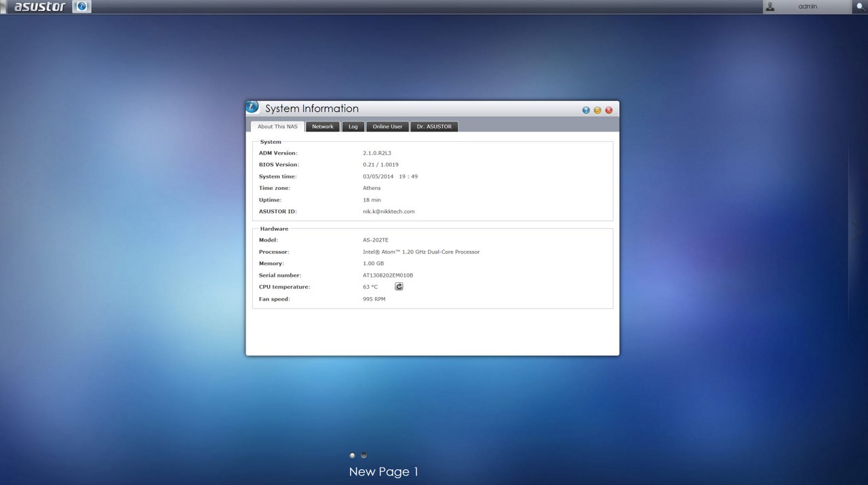Open the System Information help button
868x485 pixels.
pos(586,110)
